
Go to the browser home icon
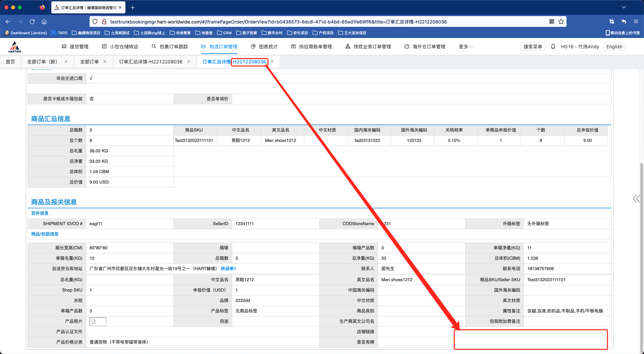click(x=44, y=22)
